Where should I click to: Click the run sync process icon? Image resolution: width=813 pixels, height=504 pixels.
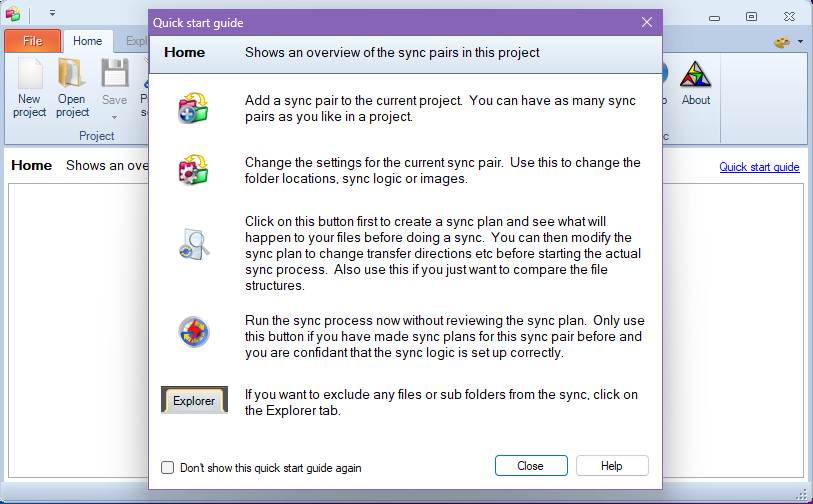tap(193, 332)
